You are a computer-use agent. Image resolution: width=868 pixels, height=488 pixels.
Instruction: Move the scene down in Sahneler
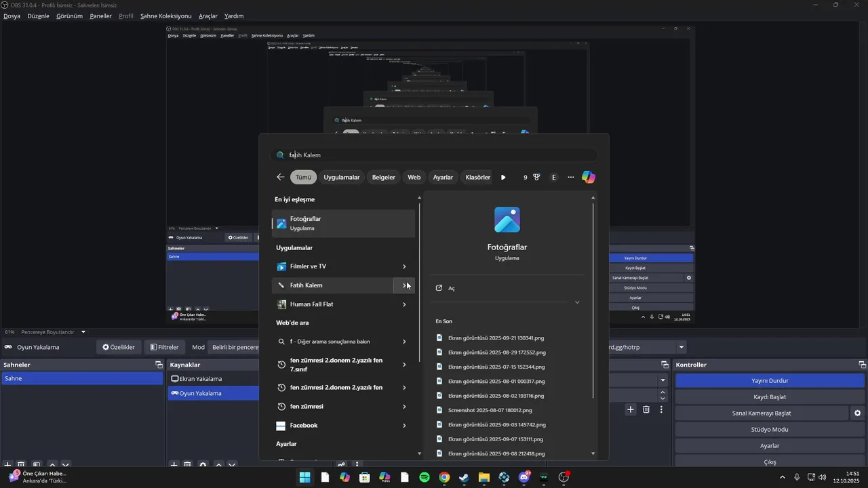(66, 465)
